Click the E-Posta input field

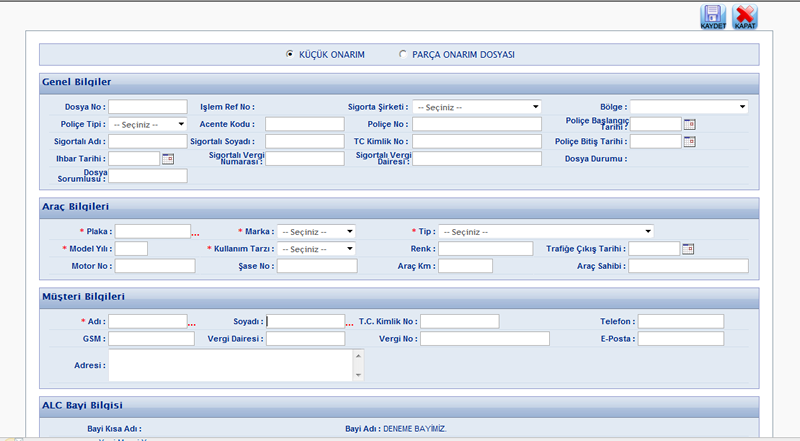(x=680, y=339)
